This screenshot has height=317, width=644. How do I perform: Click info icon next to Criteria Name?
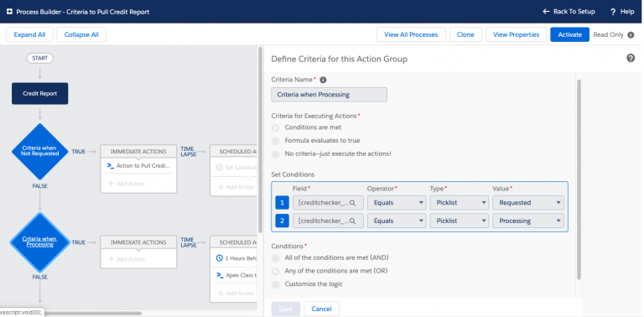(x=323, y=80)
